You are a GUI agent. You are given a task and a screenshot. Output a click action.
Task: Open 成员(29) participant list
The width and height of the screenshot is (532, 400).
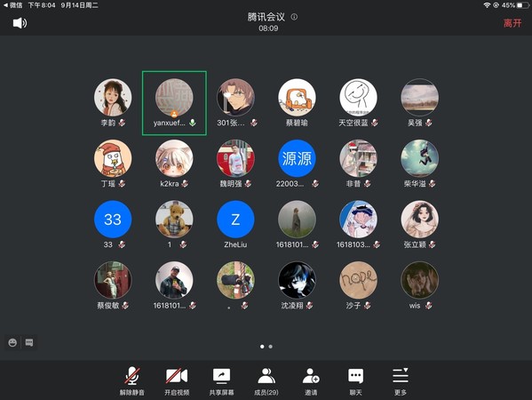pos(266,381)
